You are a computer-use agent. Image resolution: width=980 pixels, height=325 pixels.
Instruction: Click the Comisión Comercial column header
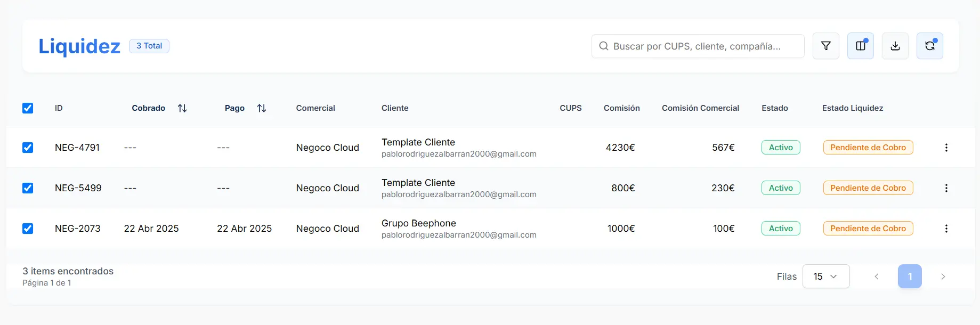(700, 108)
